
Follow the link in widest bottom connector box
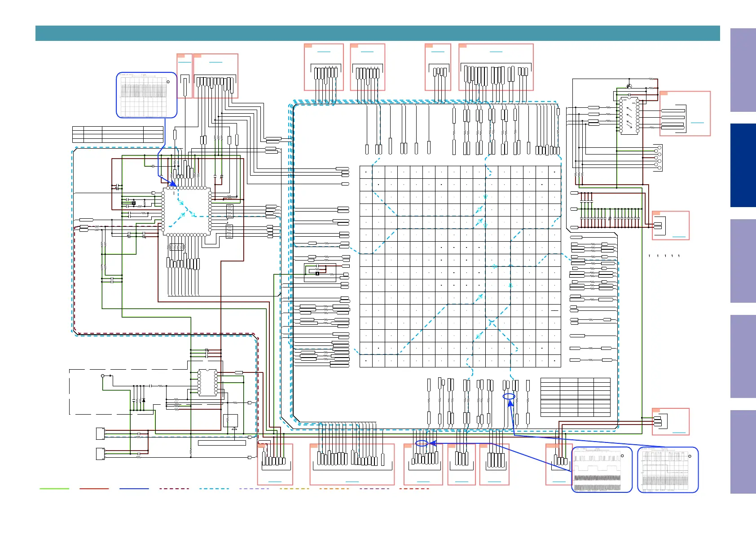pos(352,482)
